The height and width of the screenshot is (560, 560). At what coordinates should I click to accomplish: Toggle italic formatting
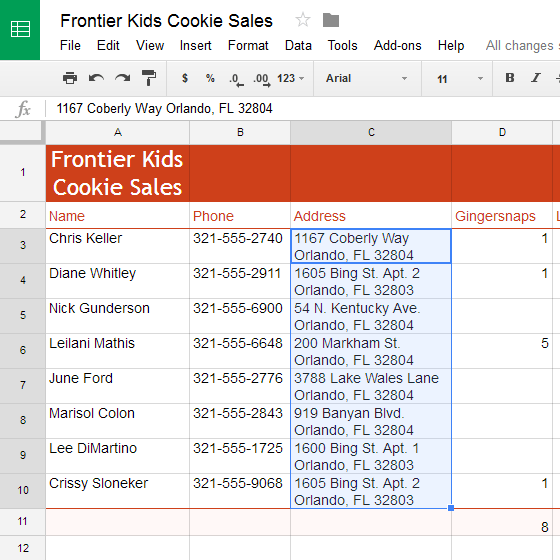pyautogui.click(x=535, y=78)
